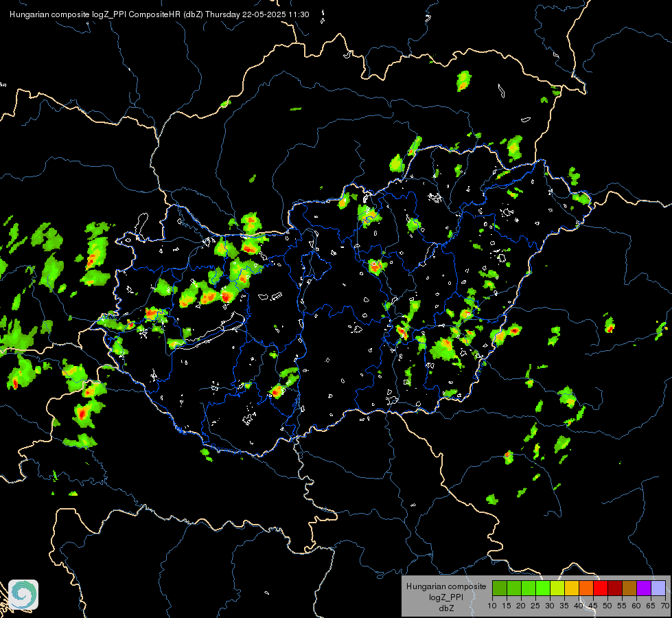Click the 45-50 dBZ red swatch
Viewport: 672px width, 618px height.
click(x=601, y=588)
